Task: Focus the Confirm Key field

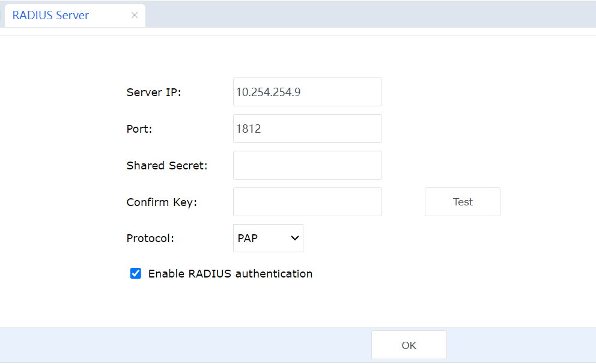Action: coord(307,202)
